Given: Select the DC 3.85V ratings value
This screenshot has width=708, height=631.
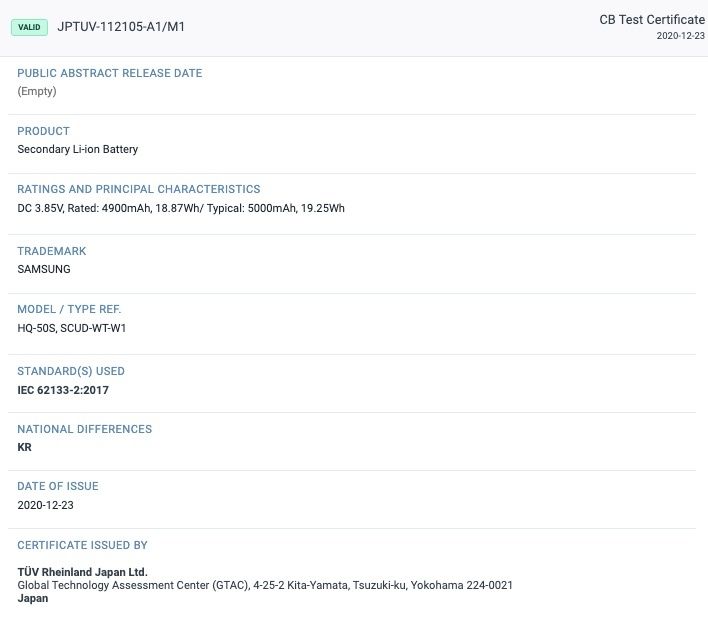Looking at the screenshot, I should click(x=181, y=208).
